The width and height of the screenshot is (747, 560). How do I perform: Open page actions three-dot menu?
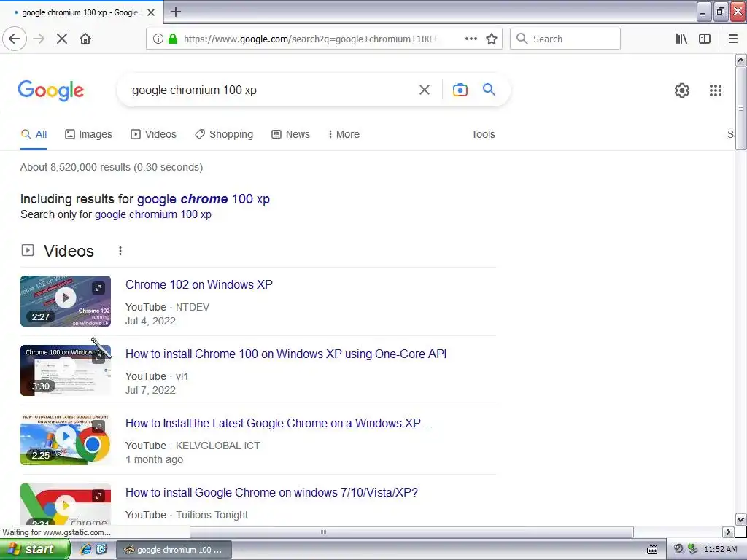click(x=471, y=39)
